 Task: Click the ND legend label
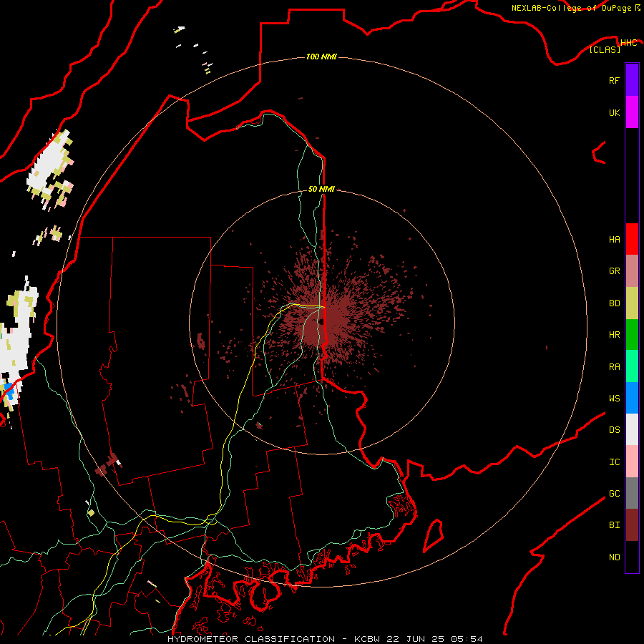pos(614,557)
